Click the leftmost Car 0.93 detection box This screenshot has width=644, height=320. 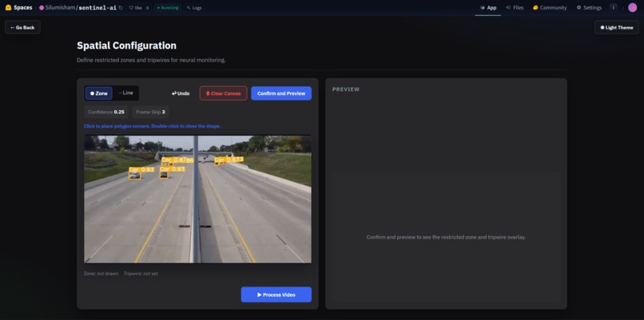click(134, 176)
